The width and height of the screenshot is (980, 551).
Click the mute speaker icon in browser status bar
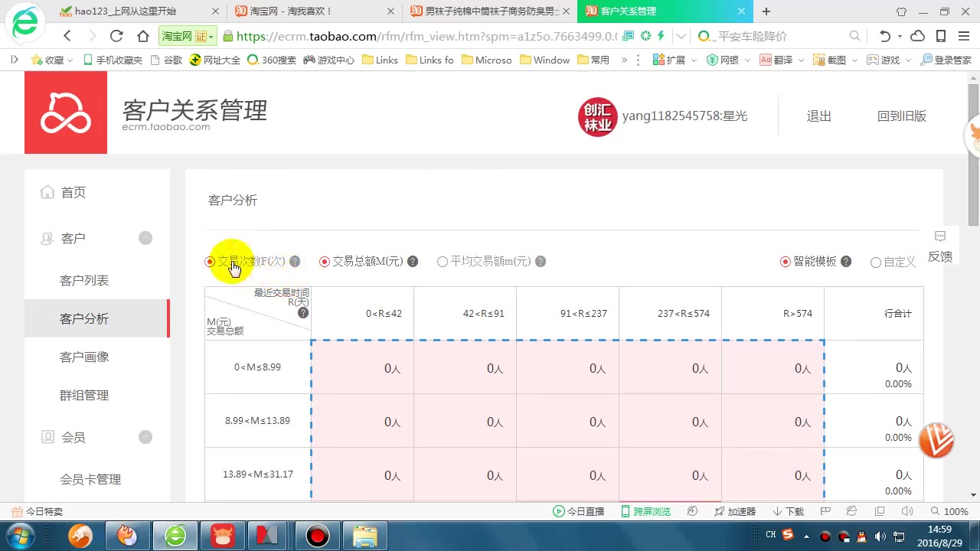pyautogui.click(x=907, y=511)
